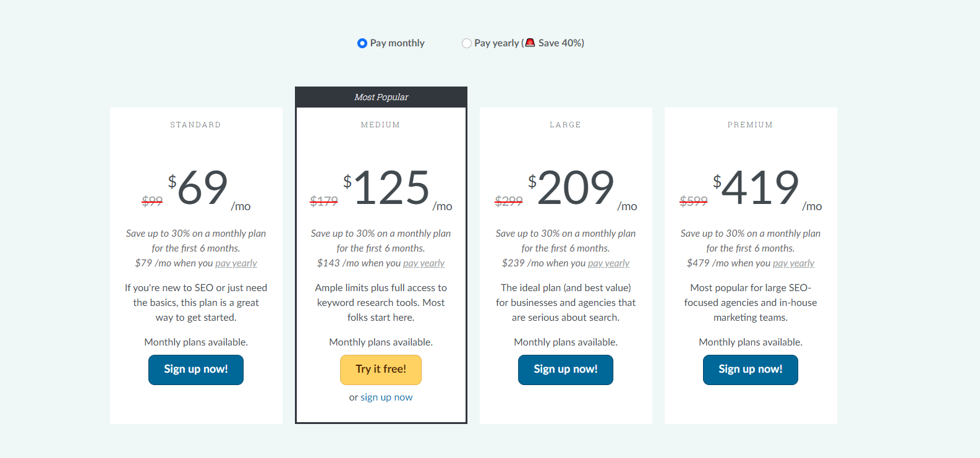Click Sign up now for Standard plan
Viewport: 980px width, 458px height.
[196, 370]
